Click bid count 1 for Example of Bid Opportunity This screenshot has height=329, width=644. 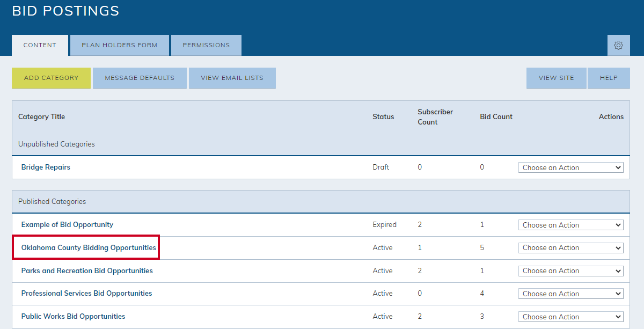(482, 225)
